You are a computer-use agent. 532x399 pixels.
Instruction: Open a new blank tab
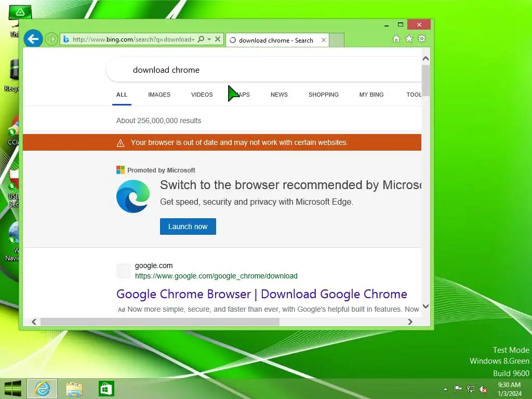click(337, 40)
